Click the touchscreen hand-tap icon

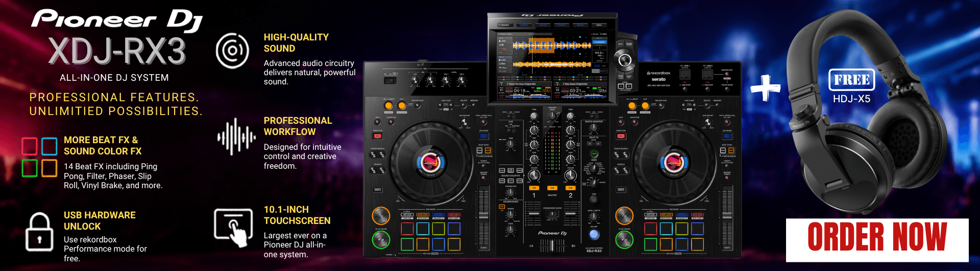pos(233,228)
